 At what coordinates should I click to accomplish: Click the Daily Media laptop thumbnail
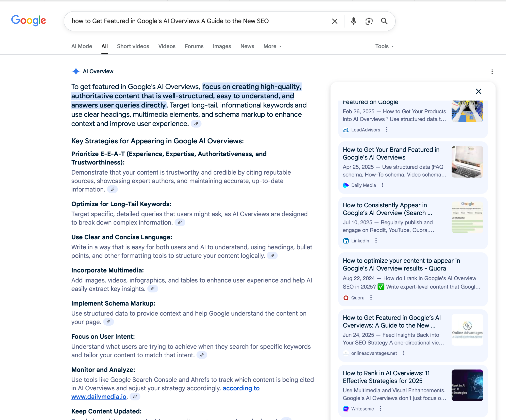tap(467, 162)
